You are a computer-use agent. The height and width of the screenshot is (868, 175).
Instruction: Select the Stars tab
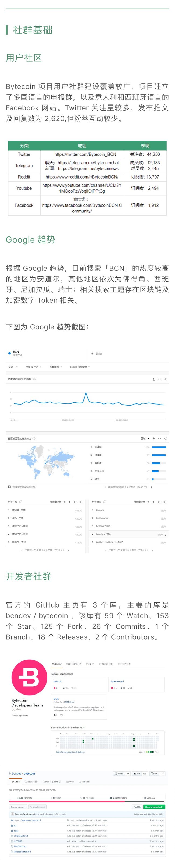click(90, 664)
